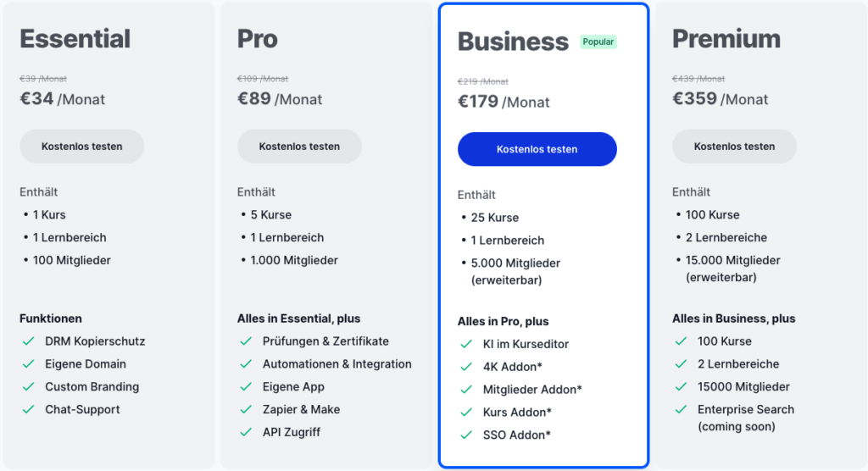Click the struck-through €219 original price
This screenshot has width=868, height=471.
(x=483, y=82)
